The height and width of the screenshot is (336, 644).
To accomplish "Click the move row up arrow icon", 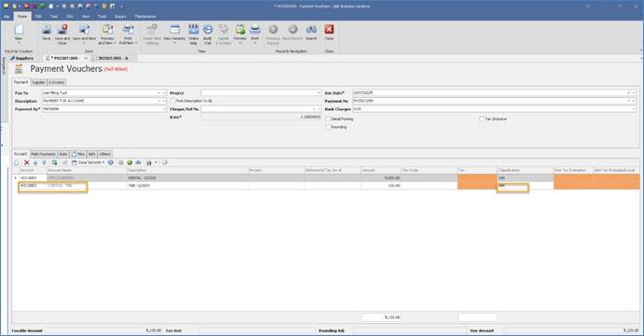I will pyautogui.click(x=35, y=162).
